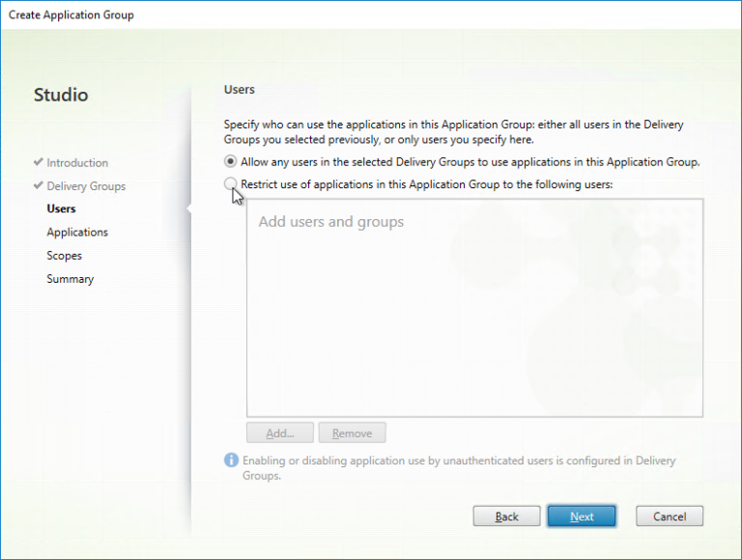Go back with the Back button
This screenshot has width=742, height=560.
[506, 517]
